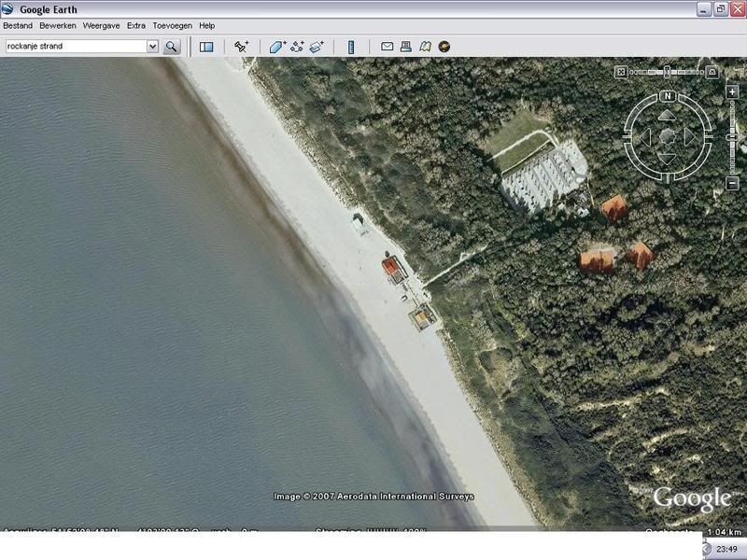
Task: Click in the 'rockanje strand' search field
Action: click(75, 46)
